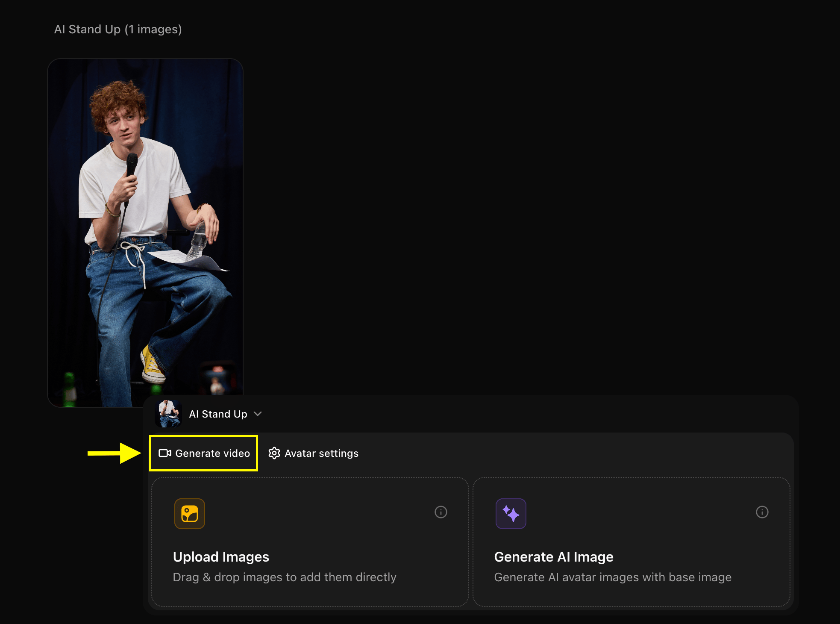Click the AI Stand Up name in selector
The image size is (840, 624).
click(x=218, y=414)
